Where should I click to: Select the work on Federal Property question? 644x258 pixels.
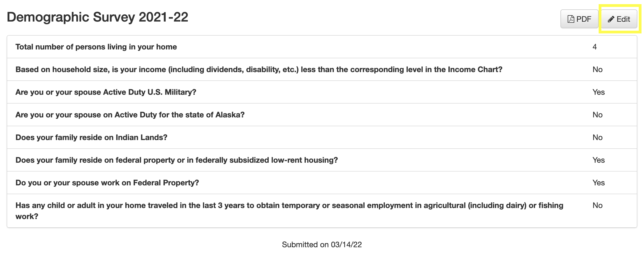tap(107, 183)
